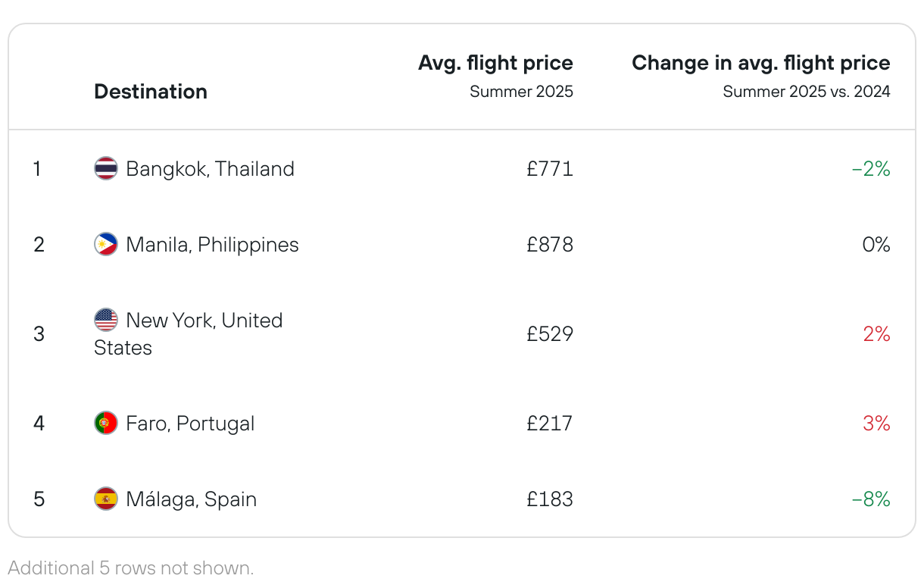Click the Portugal flag icon
This screenshot has height=588, width=924.
(106, 423)
